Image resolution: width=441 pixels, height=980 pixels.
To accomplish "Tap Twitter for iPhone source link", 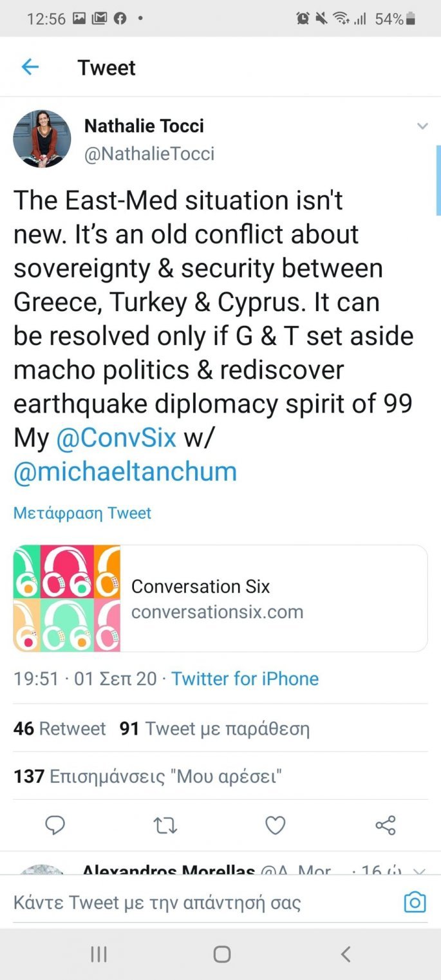I will tap(245, 679).
